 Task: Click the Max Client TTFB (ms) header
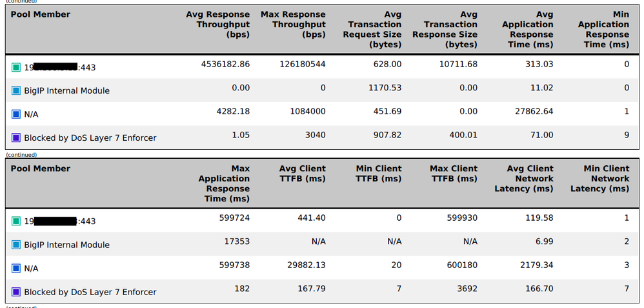pyautogui.click(x=454, y=174)
